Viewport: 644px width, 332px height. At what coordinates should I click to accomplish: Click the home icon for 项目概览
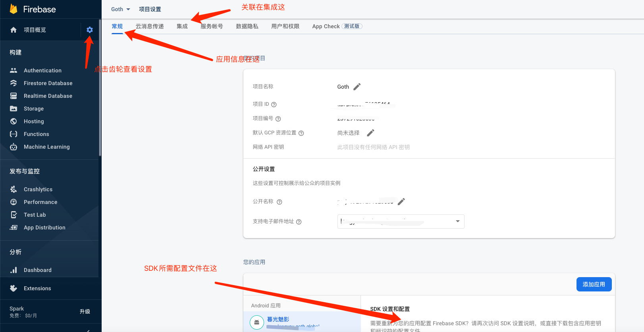13,30
